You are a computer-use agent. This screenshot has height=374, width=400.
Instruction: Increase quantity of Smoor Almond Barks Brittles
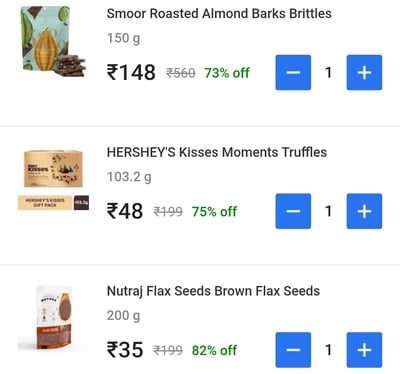pyautogui.click(x=364, y=72)
